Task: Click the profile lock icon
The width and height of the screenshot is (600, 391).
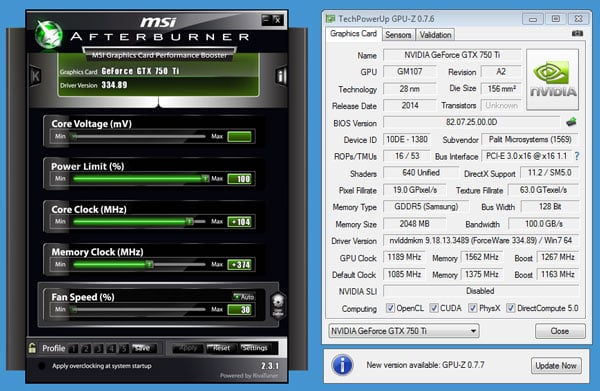Action: (32, 348)
